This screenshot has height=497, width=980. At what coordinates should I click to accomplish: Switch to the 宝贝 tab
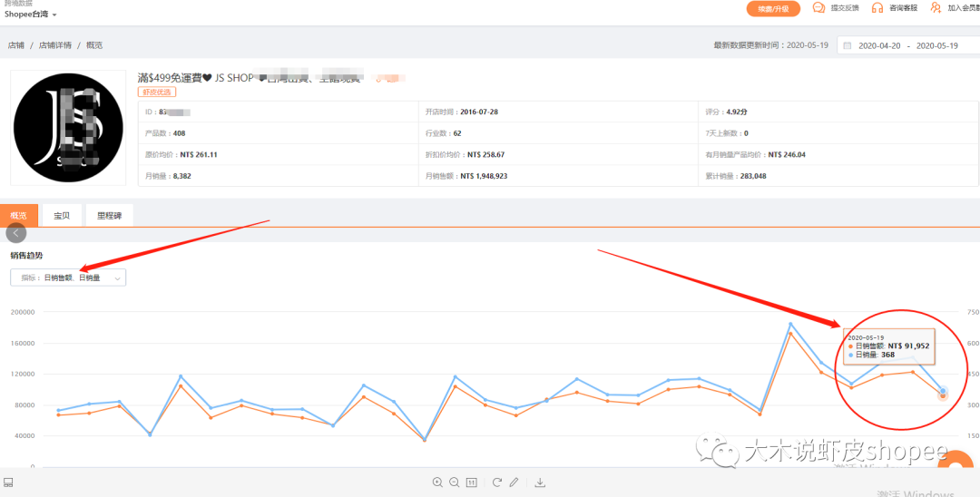coord(62,216)
